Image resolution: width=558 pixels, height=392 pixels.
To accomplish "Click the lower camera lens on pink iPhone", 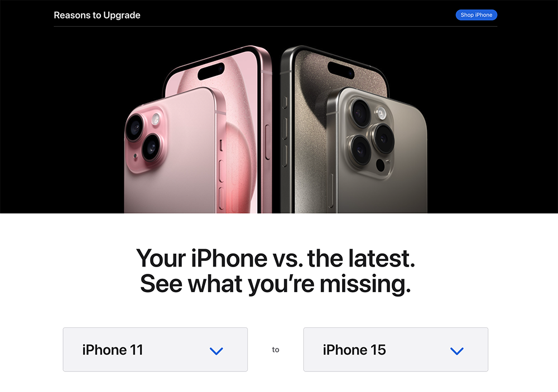I will 152,147.
